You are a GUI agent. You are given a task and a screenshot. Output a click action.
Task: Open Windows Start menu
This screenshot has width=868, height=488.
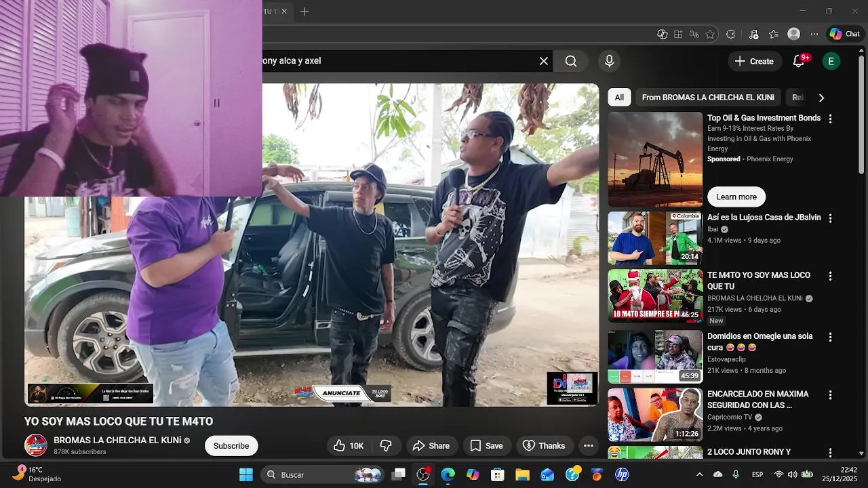(x=245, y=474)
